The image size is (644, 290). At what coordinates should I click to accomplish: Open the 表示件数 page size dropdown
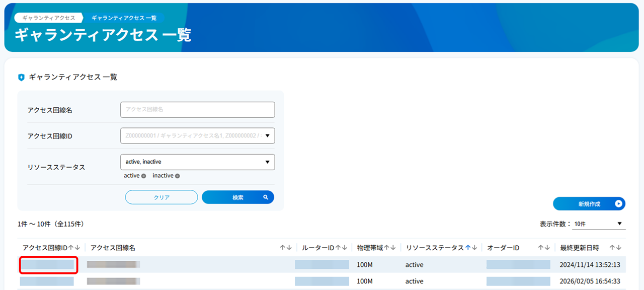[x=599, y=224]
